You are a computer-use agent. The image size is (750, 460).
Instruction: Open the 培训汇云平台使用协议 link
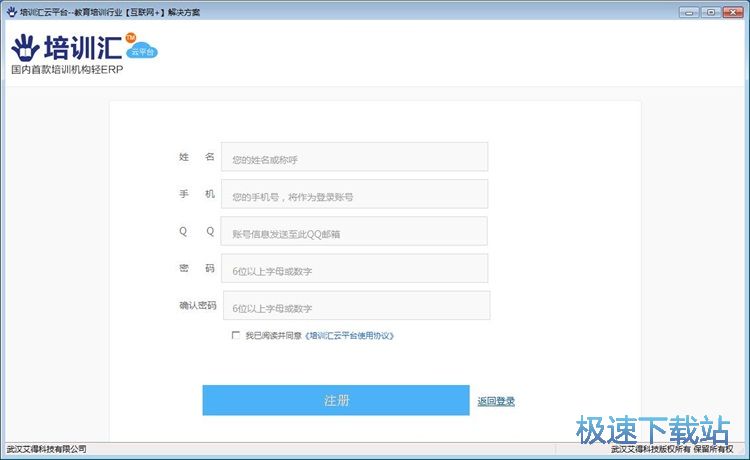coord(349,336)
